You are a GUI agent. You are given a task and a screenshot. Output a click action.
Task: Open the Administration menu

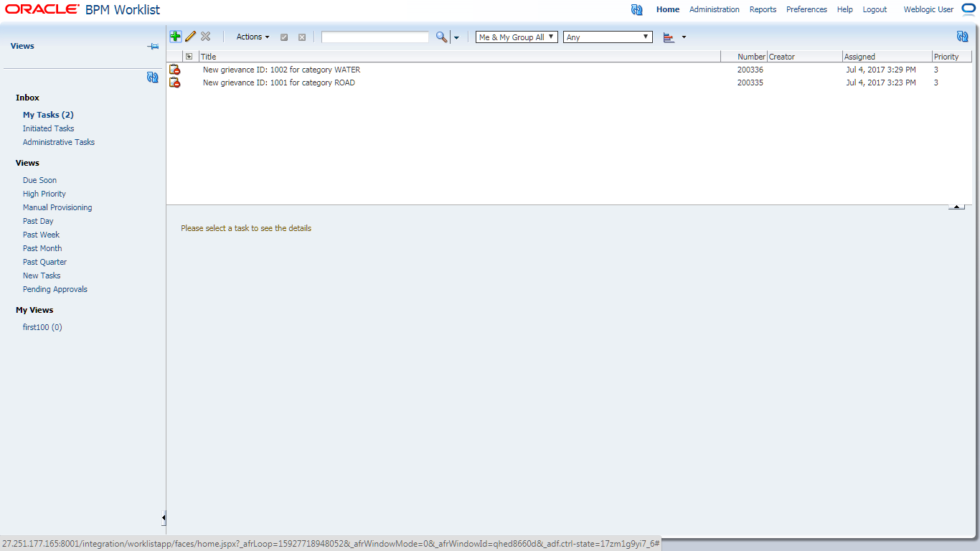click(714, 9)
